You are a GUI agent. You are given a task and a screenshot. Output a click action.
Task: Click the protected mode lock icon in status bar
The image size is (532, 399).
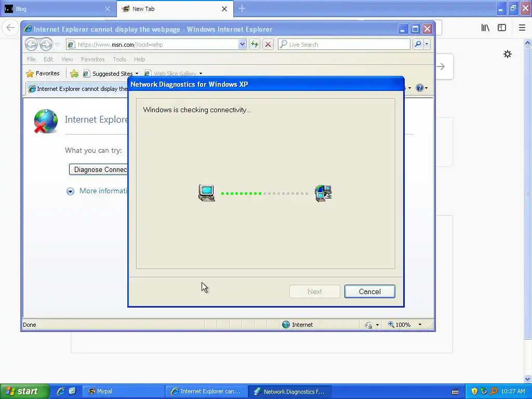coord(368,325)
